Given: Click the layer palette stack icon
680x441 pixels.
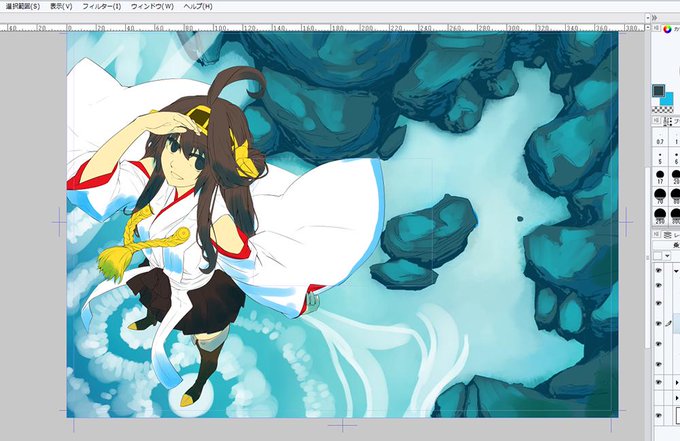Looking at the screenshot, I should pos(668,235).
